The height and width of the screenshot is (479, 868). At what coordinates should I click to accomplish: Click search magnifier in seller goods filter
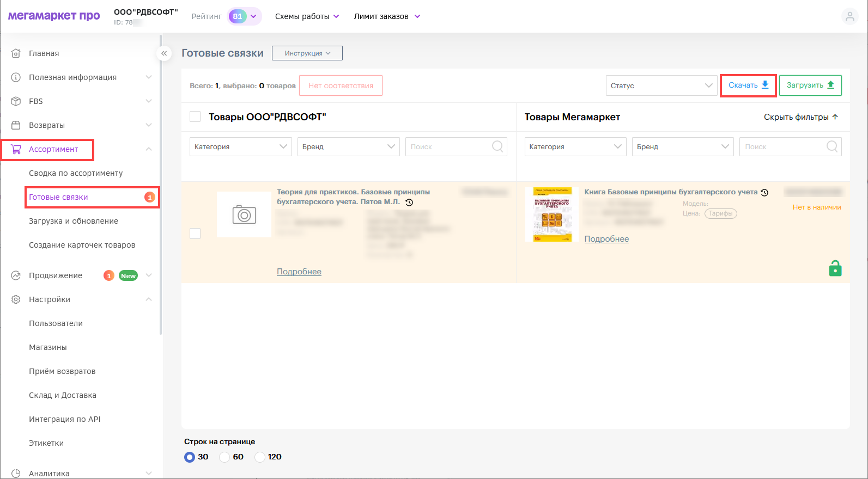(x=497, y=146)
